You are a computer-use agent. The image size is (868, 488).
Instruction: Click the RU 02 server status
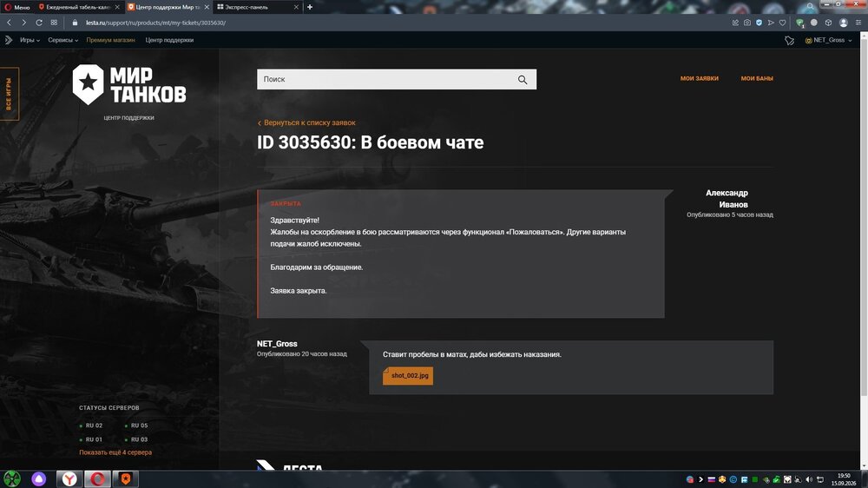click(x=91, y=425)
